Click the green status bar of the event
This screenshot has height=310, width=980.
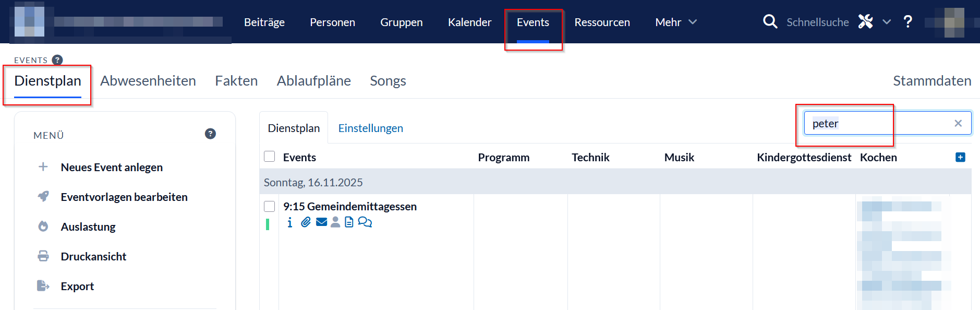pyautogui.click(x=268, y=224)
